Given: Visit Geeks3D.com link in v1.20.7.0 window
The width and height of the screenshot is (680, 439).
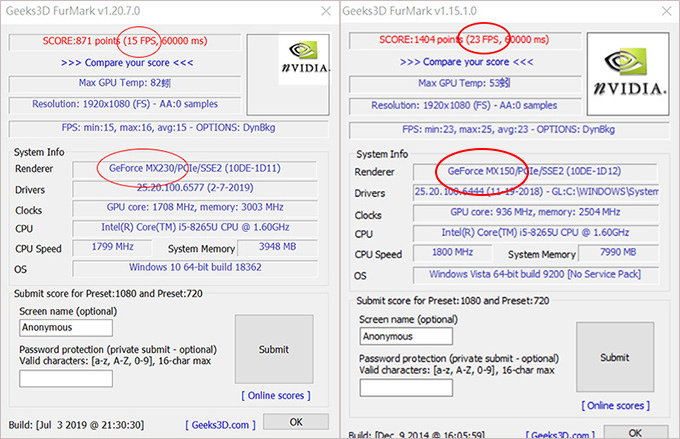Looking at the screenshot, I should coord(220,425).
